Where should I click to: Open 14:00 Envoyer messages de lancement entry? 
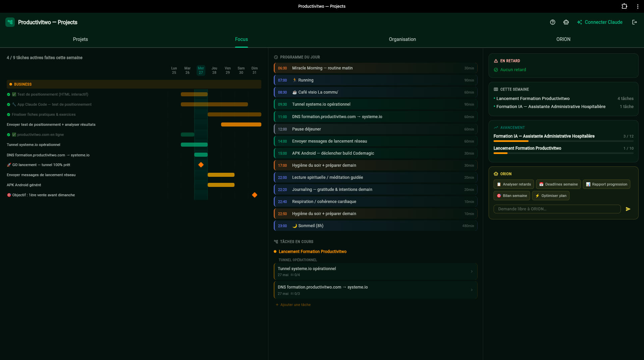[x=376, y=141]
